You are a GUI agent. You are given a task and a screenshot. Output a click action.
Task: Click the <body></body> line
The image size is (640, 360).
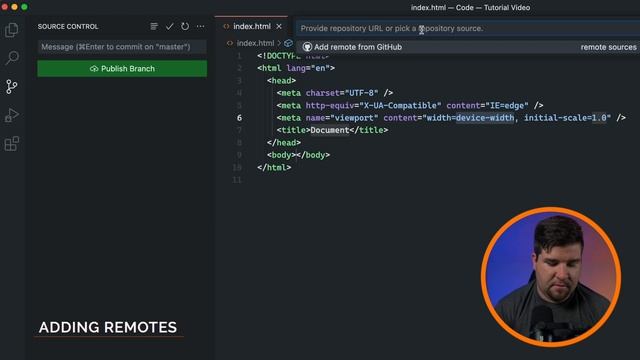coord(298,155)
